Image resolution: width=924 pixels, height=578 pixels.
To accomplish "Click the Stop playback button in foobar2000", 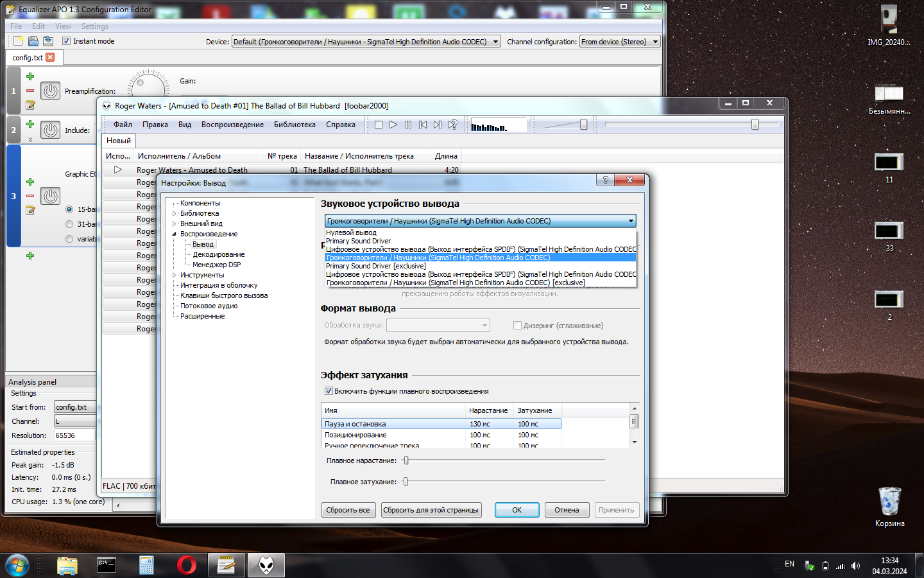I will click(x=379, y=125).
